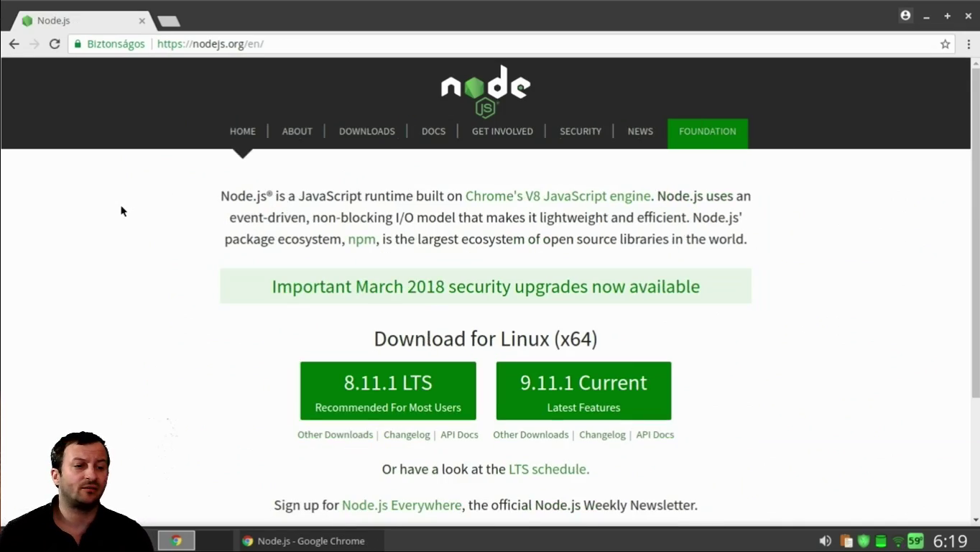Click the 6:19 clock in the panel
Viewport: 980px width, 552px height.
click(950, 541)
